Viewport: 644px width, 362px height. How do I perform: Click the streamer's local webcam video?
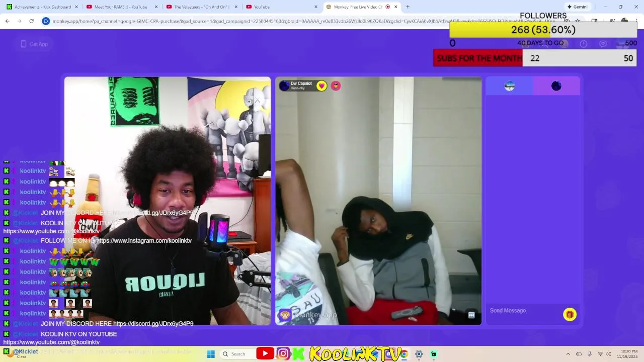168,201
